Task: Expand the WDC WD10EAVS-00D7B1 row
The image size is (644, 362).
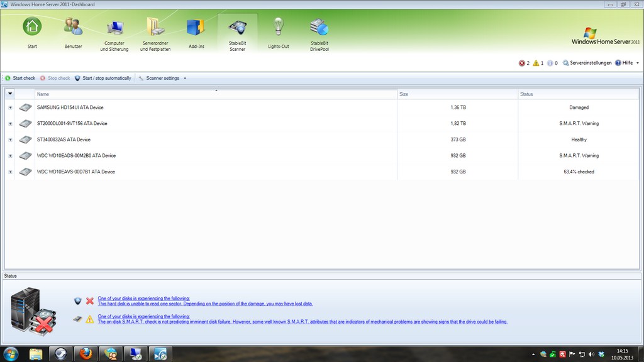Action: [x=10, y=172]
